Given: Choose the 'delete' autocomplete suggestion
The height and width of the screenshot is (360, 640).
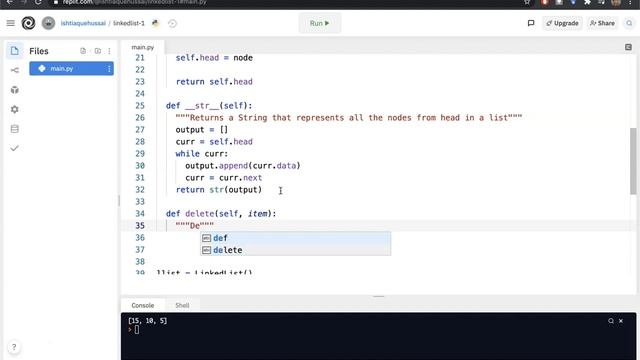Looking at the screenshot, I should [x=295, y=250].
